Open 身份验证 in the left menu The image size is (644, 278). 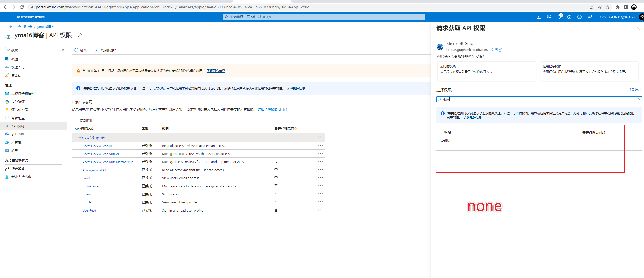(x=18, y=102)
